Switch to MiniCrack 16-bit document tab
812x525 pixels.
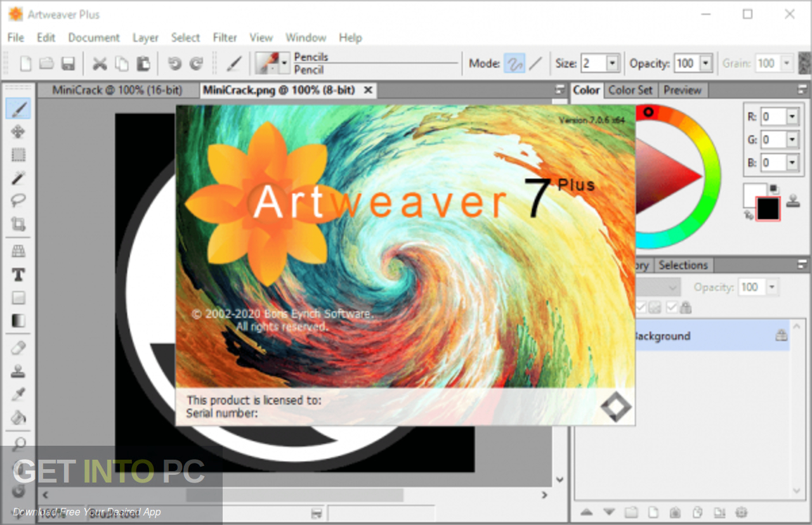(117, 90)
